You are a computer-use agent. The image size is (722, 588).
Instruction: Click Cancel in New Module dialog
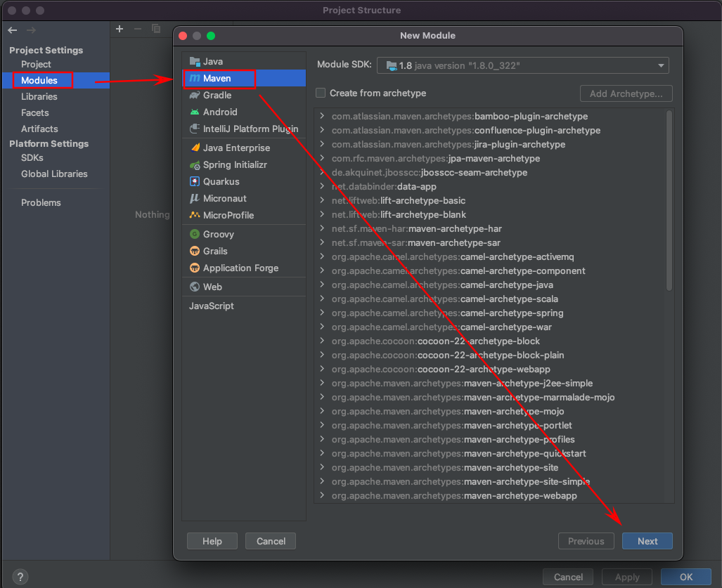(271, 541)
